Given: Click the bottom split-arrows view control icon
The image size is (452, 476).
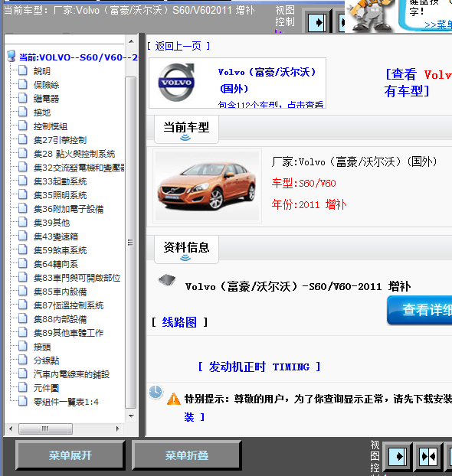Looking at the screenshot, I should click(x=428, y=456).
